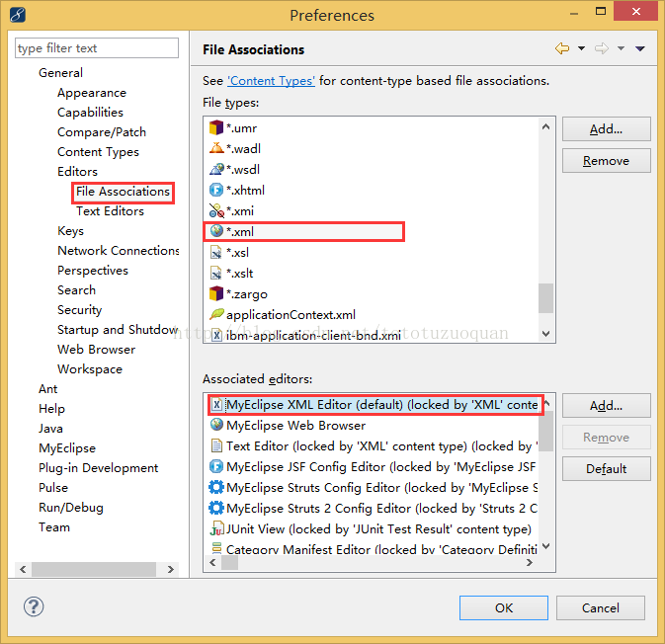Open the Capabilities preferences page
Screen dimensions: 665x644
(90, 113)
